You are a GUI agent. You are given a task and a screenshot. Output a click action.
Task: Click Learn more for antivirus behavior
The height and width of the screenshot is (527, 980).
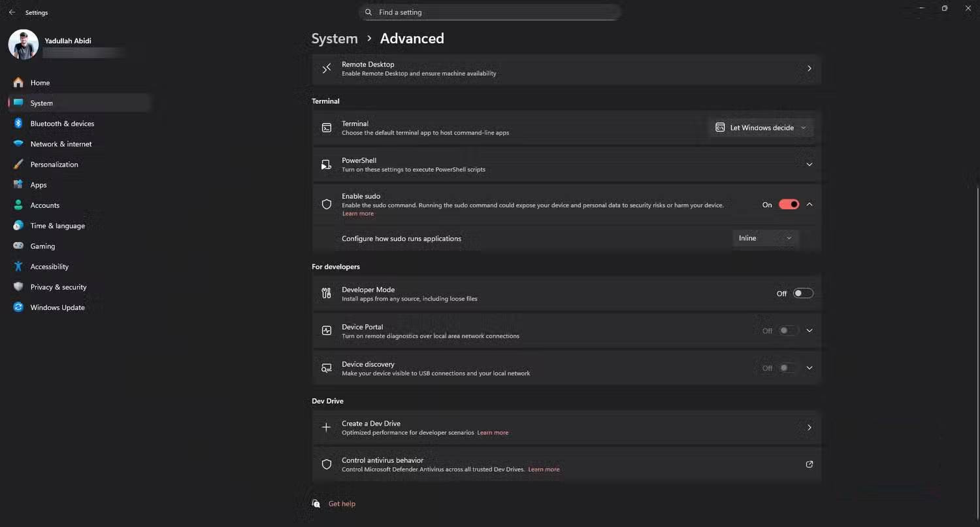tap(544, 469)
